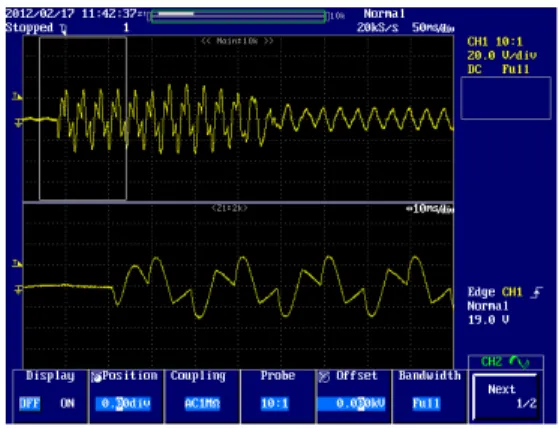Image resolution: width=559 pixels, height=429 pixels.
Task: Click the acquisition memory position bar at the top
Action: (x=238, y=16)
